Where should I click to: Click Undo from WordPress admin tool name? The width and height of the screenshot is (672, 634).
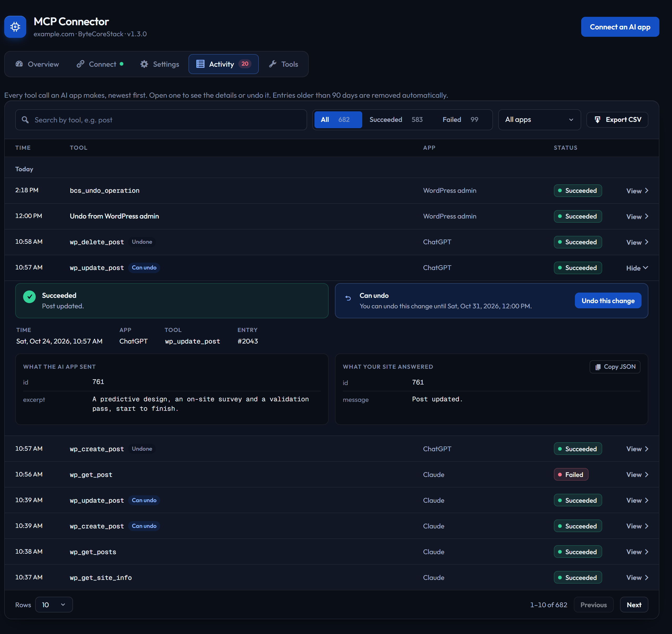point(114,216)
